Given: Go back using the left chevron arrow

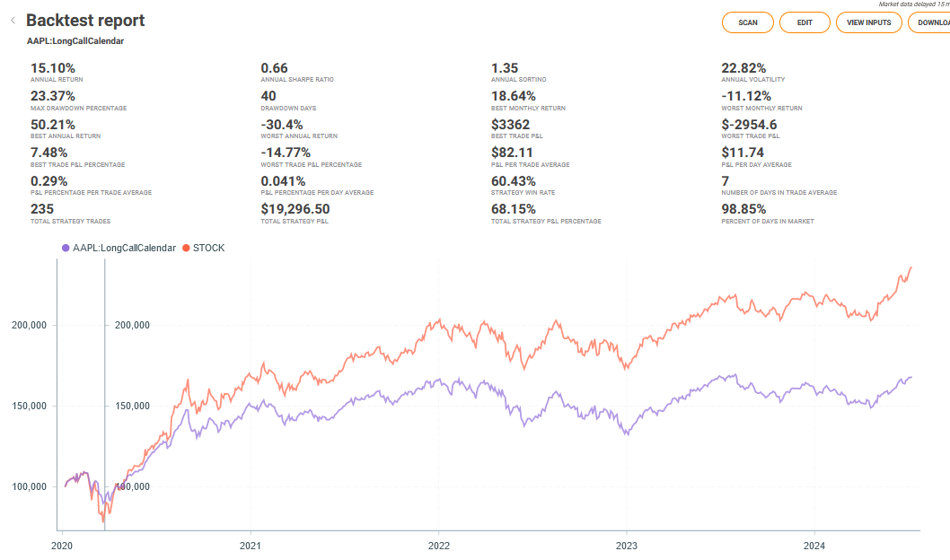Looking at the screenshot, I should [x=13, y=21].
